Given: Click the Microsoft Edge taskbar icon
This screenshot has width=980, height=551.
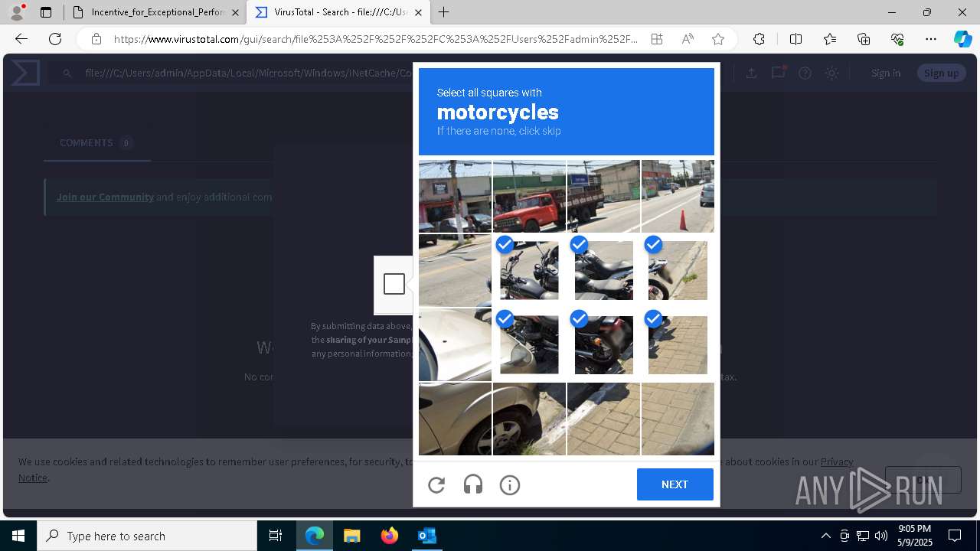Looking at the screenshot, I should pos(315,536).
